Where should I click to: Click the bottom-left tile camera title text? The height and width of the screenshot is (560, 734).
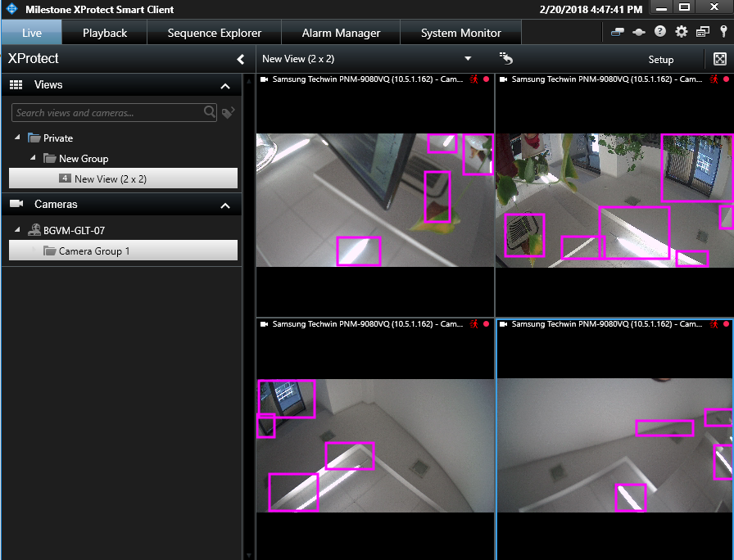point(368,323)
